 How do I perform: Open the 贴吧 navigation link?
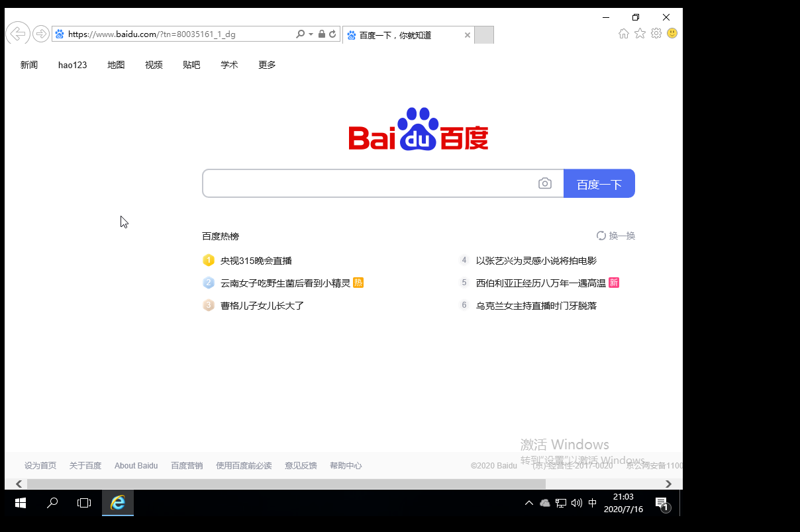192,65
